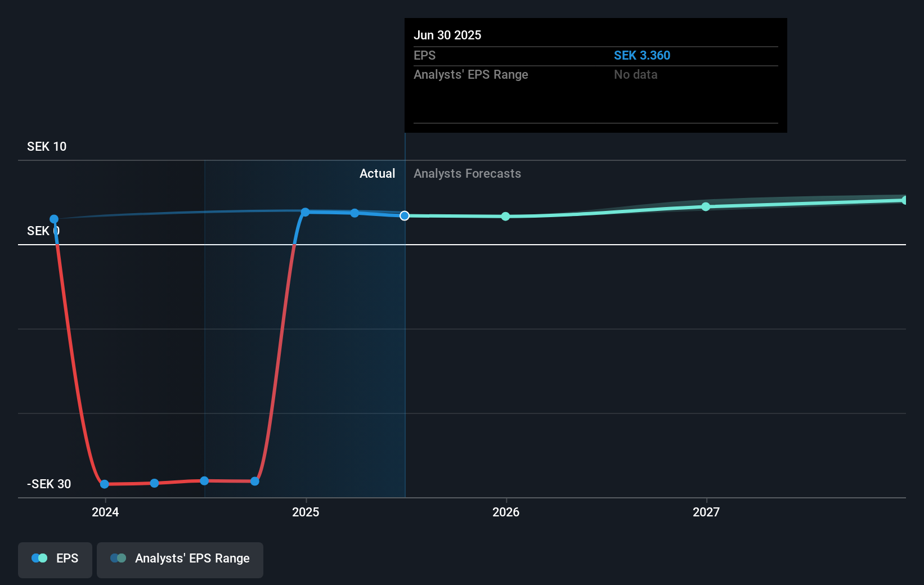This screenshot has width=924, height=585.
Task: Click the forecast data point above 2026
Action: point(505,217)
